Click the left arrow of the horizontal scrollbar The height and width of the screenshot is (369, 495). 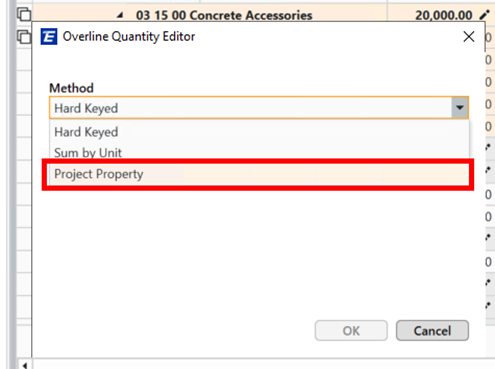tap(25, 365)
